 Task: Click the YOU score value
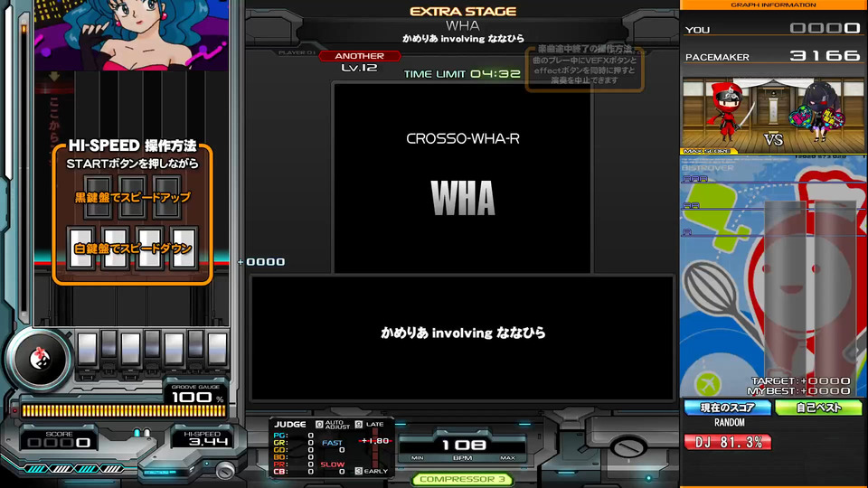[x=825, y=28]
